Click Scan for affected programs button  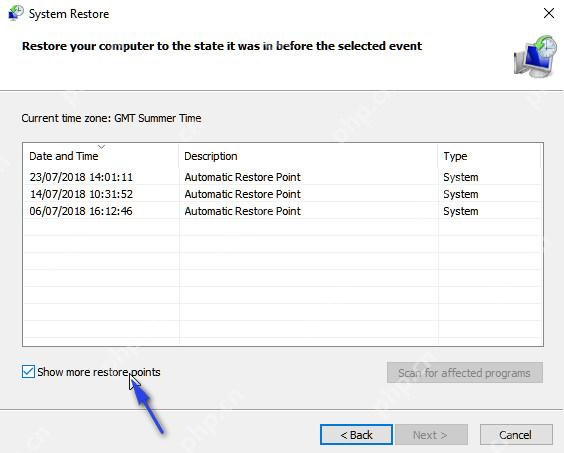tap(465, 373)
